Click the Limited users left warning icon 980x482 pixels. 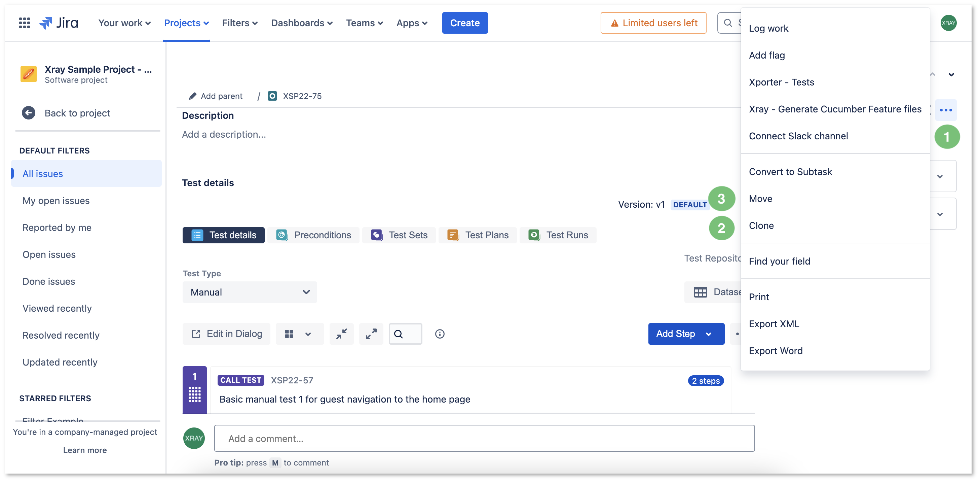point(614,23)
